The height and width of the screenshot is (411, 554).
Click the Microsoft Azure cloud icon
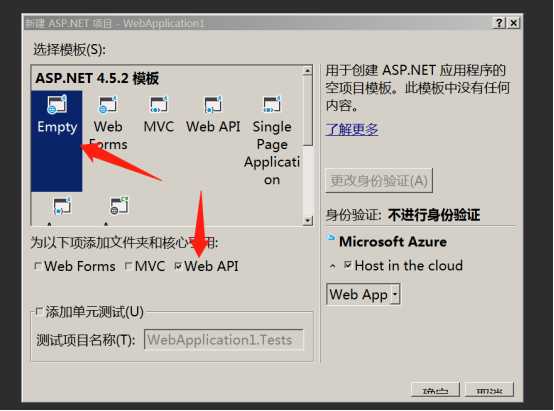331,237
